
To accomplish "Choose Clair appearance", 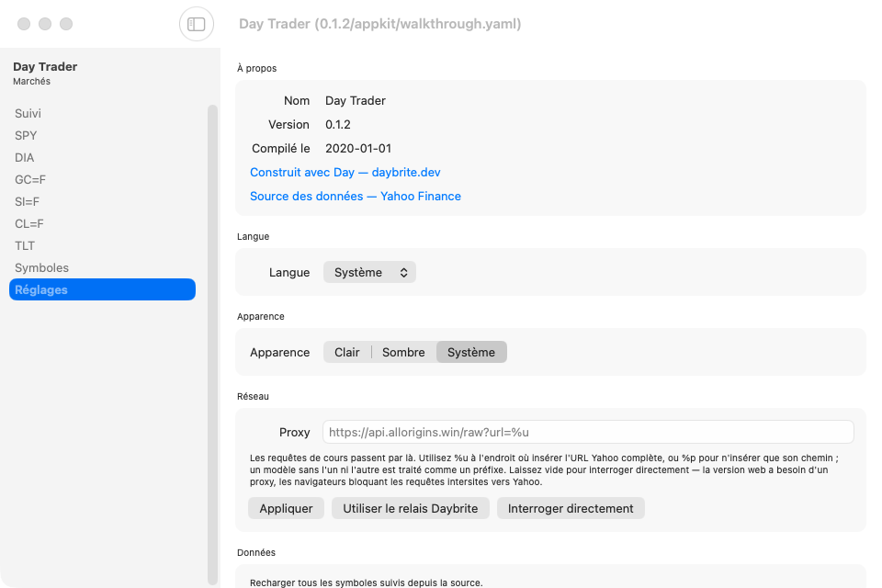I will tap(347, 352).
